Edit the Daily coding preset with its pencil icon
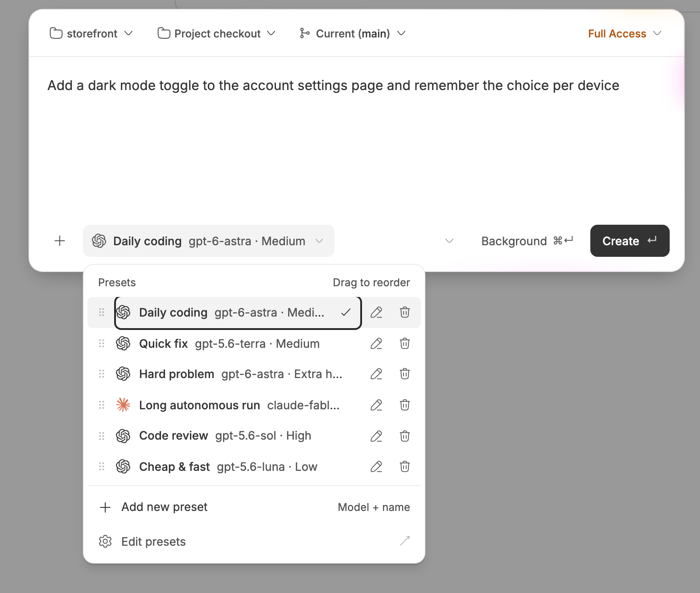This screenshot has height=593, width=700. 376,313
